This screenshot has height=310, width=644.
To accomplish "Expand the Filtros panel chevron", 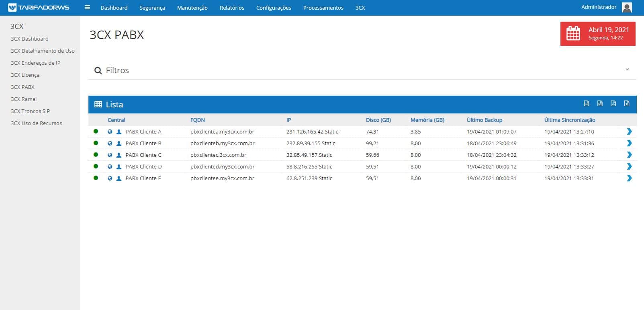I will click(x=627, y=70).
